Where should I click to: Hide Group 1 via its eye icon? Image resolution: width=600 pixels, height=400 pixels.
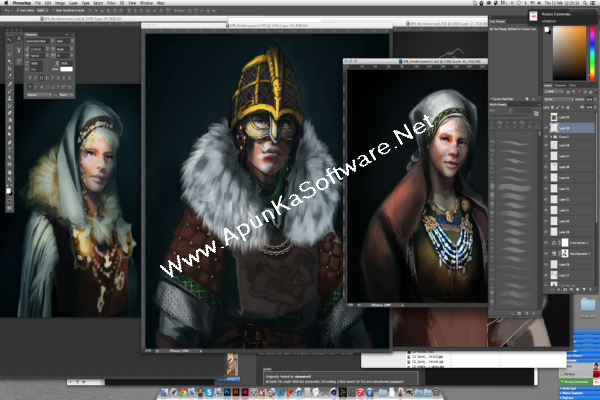tap(546, 137)
